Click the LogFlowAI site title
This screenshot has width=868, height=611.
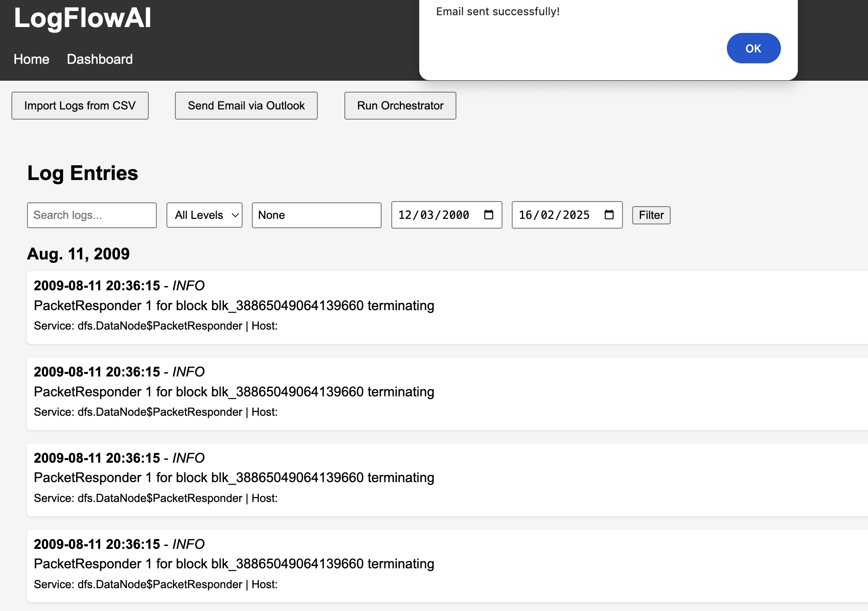point(82,18)
